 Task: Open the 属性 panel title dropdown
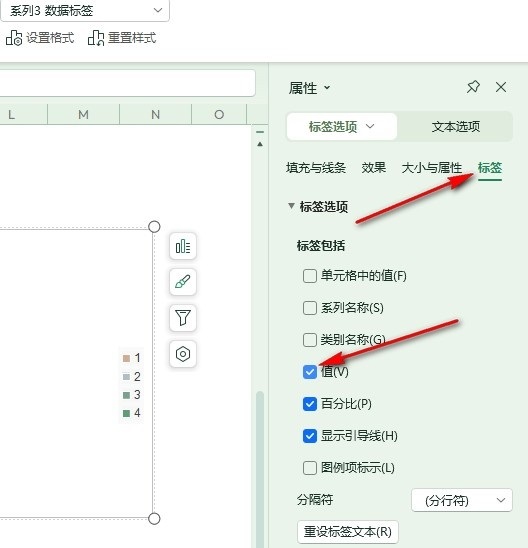309,88
